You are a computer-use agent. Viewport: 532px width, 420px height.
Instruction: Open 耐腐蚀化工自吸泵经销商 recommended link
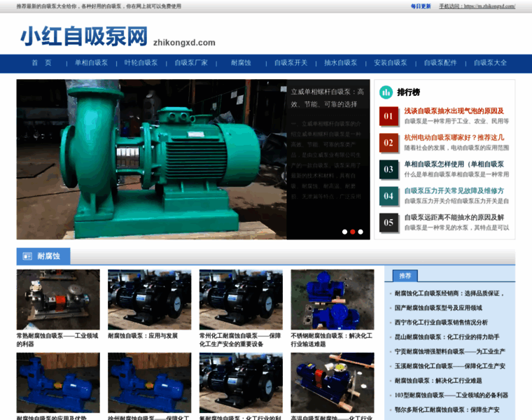(449, 293)
